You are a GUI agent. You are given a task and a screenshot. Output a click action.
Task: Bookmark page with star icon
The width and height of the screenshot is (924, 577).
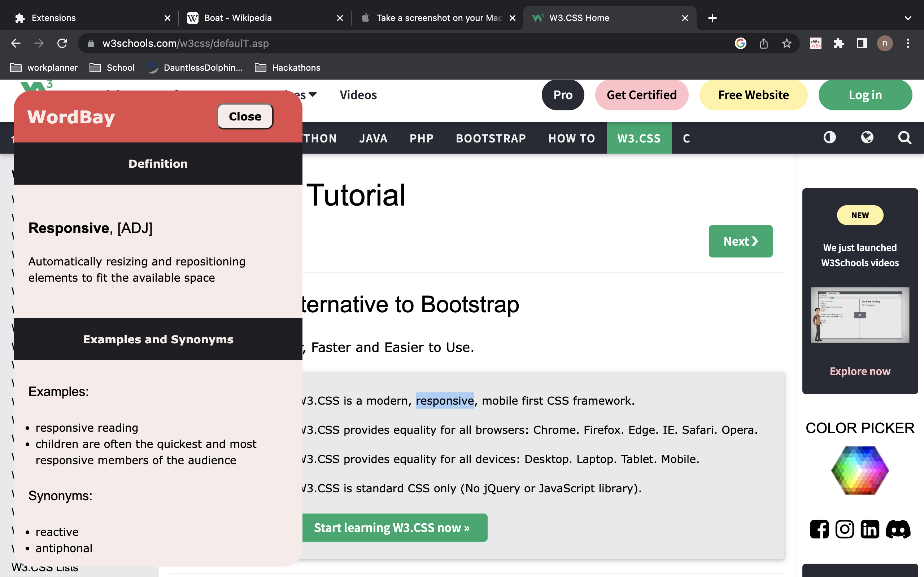click(x=786, y=44)
